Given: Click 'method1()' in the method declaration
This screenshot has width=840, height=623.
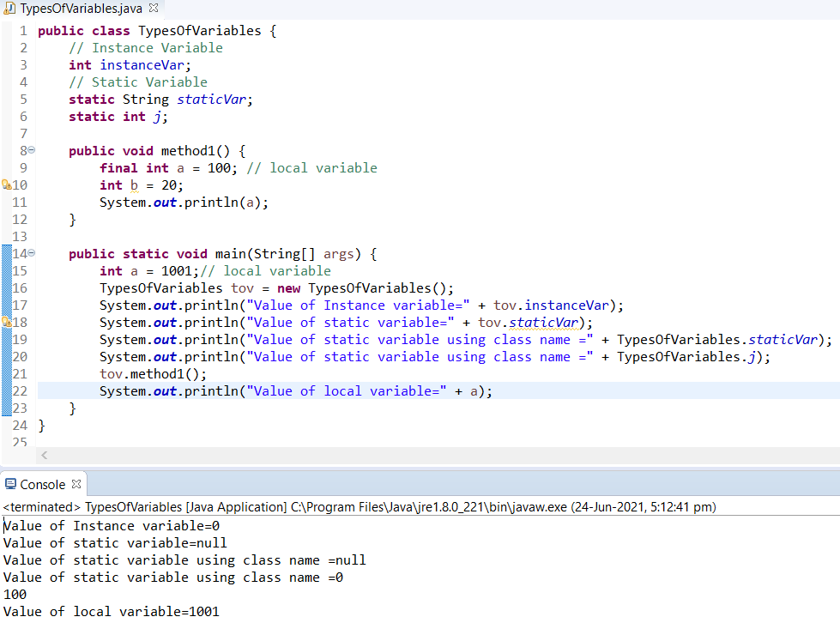Looking at the screenshot, I should [x=196, y=151].
